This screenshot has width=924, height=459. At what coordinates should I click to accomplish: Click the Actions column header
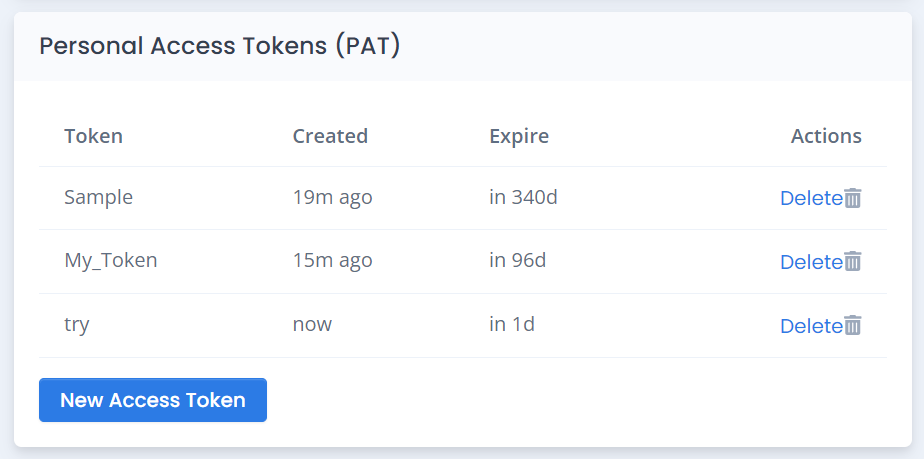tap(825, 136)
